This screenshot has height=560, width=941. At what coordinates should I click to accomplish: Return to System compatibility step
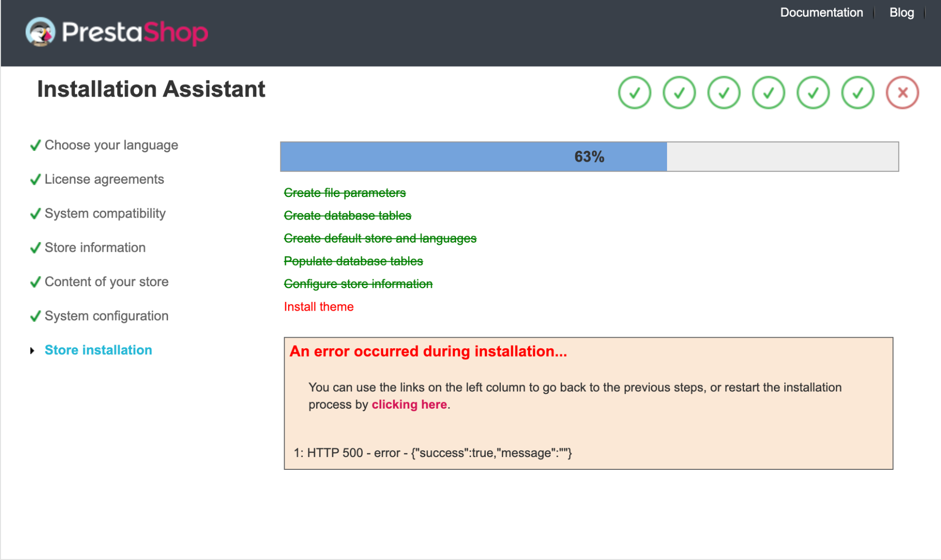105,214
